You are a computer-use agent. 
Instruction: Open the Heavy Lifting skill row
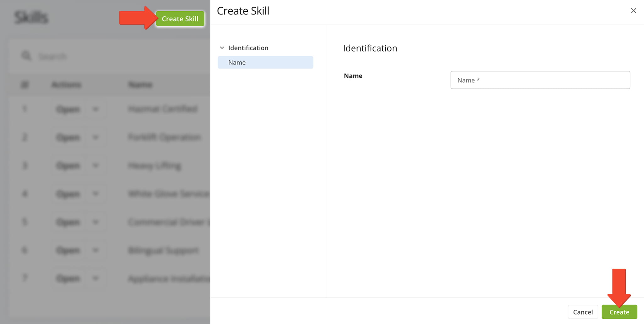click(68, 165)
